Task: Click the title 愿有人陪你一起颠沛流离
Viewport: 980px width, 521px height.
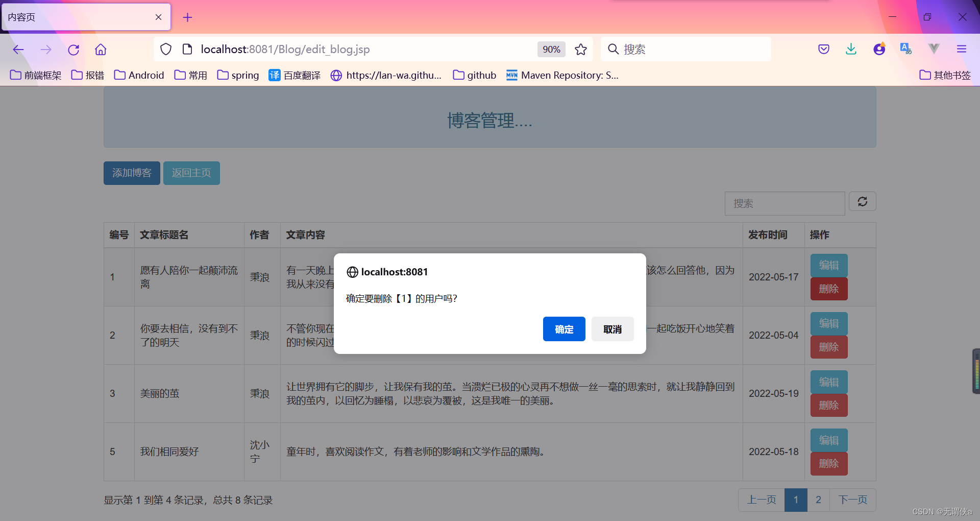Action: pos(189,277)
